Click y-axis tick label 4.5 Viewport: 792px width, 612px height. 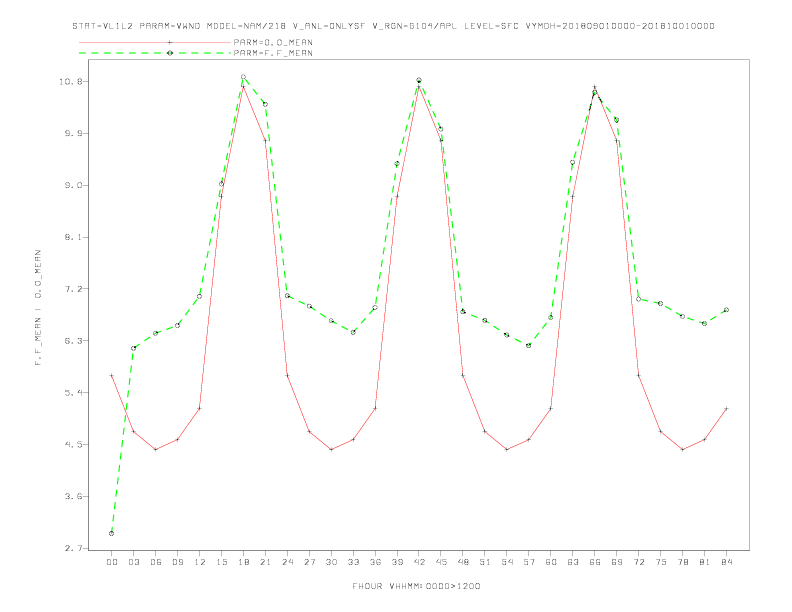(73, 444)
